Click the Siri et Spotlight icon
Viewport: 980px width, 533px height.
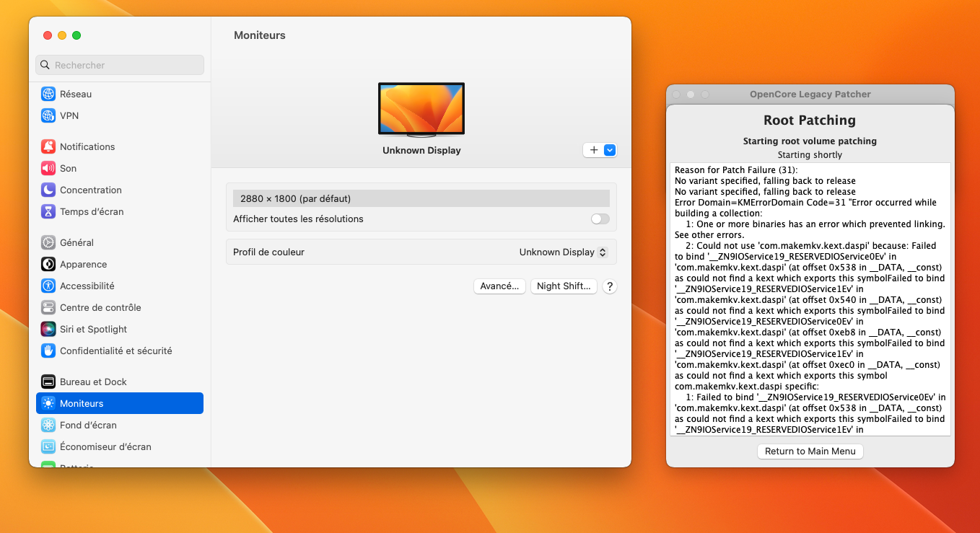pyautogui.click(x=48, y=329)
